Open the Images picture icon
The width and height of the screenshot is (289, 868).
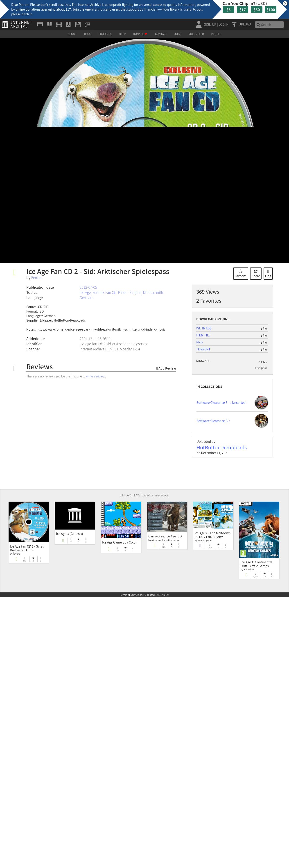pos(87,24)
